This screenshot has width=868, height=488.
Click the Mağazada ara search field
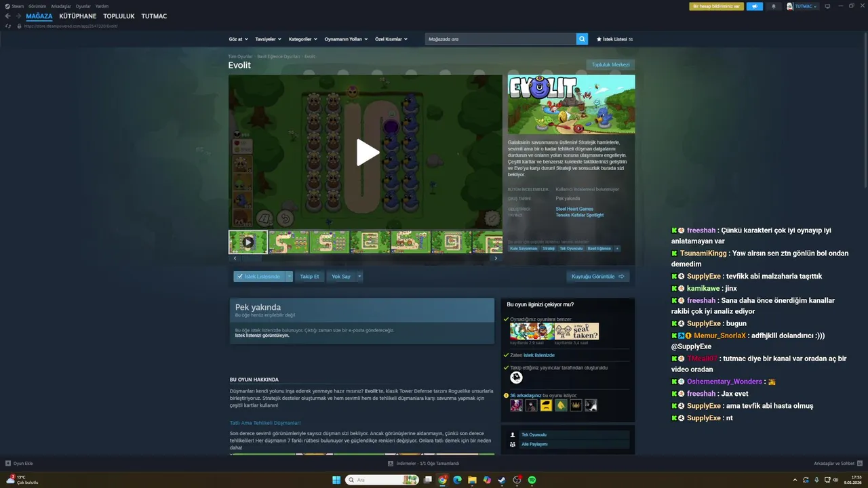point(500,39)
